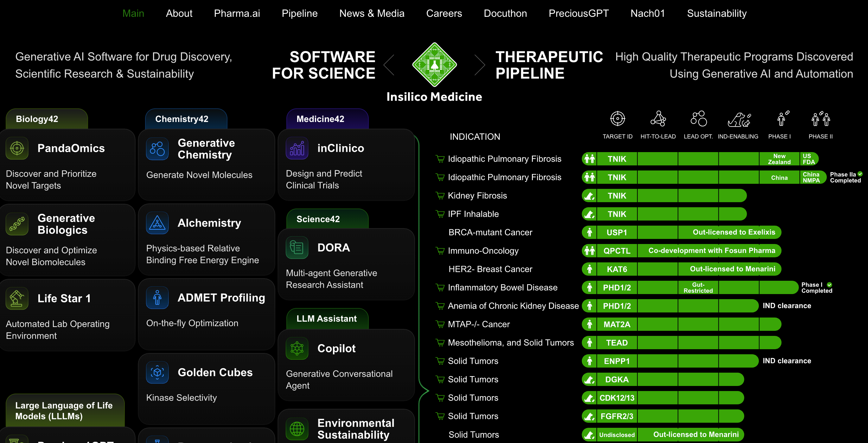Screen dimensions: 868x443
Task: Click cart icon beside Inflammatory Bowel Disease
Action: click(x=440, y=287)
